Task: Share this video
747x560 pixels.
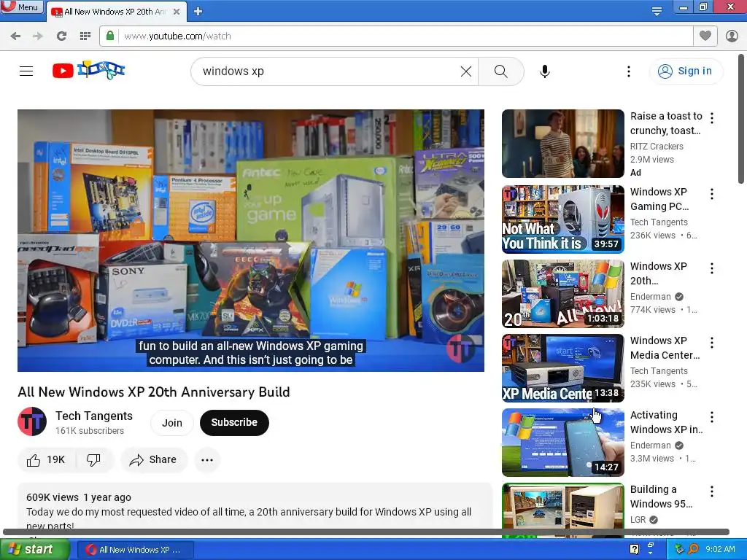Action: (x=154, y=460)
